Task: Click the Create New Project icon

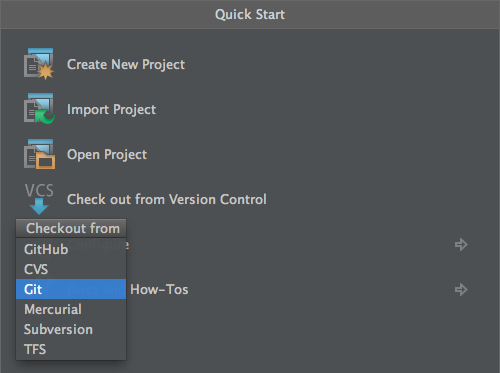Action: (39, 63)
